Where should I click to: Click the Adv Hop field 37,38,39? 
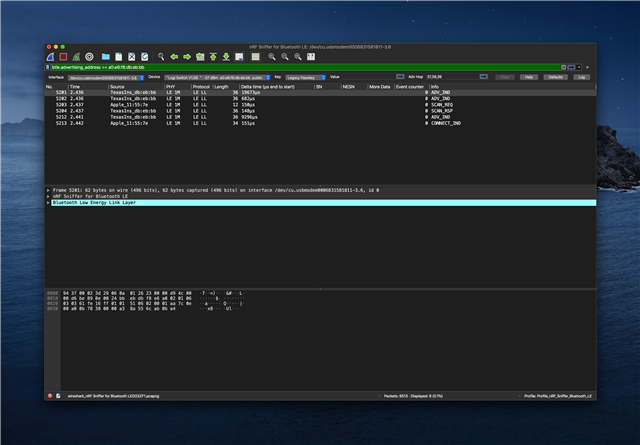pos(452,77)
